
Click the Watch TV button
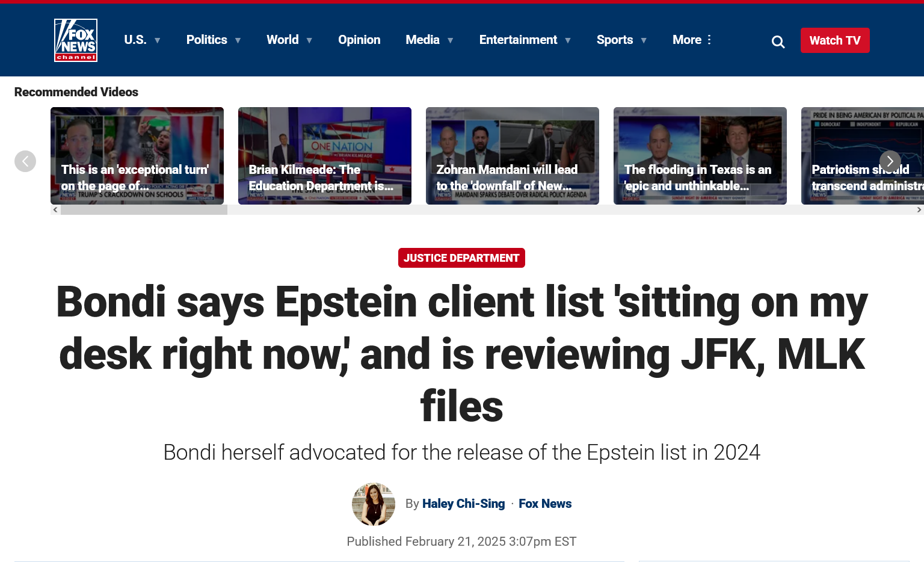click(x=835, y=40)
